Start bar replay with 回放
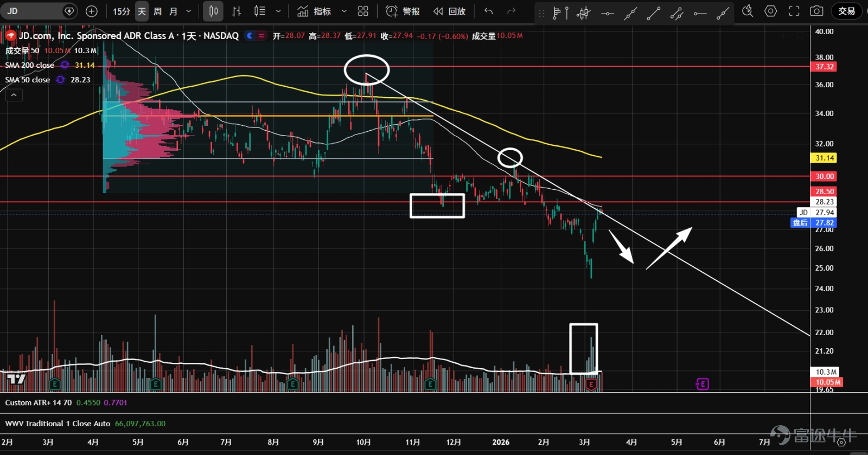 [449, 11]
